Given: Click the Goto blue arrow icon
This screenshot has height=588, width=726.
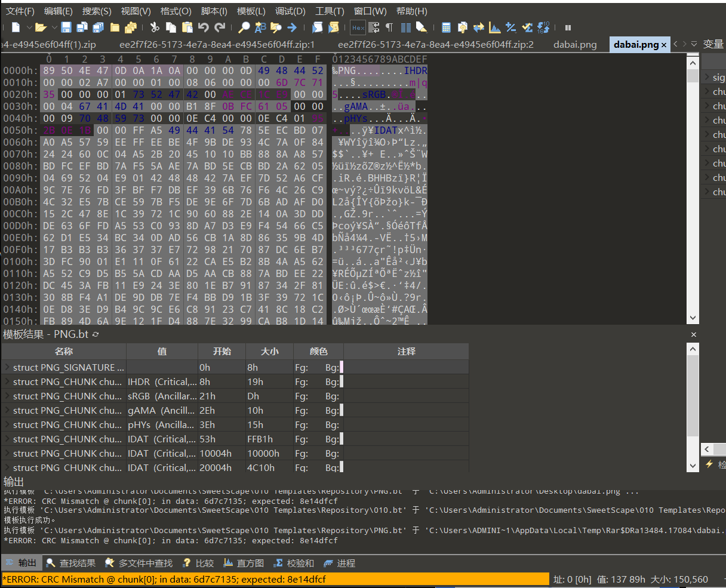Looking at the screenshot, I should click(x=292, y=27).
